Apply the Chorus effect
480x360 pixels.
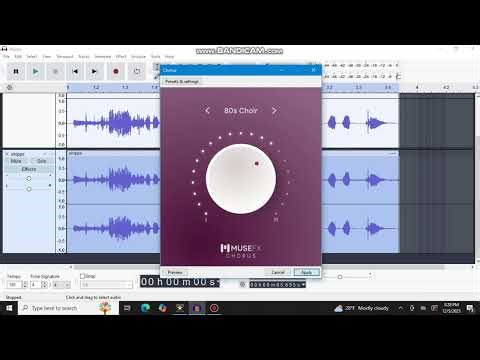pyautogui.click(x=307, y=272)
